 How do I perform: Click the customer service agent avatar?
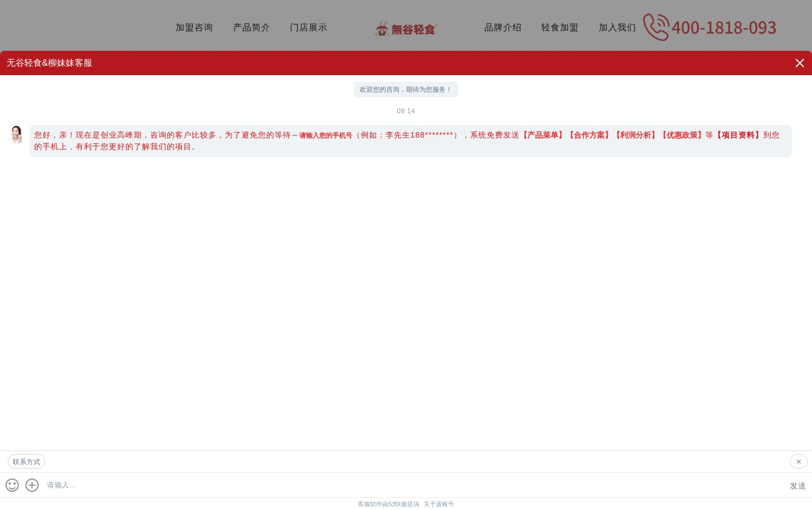click(16, 134)
